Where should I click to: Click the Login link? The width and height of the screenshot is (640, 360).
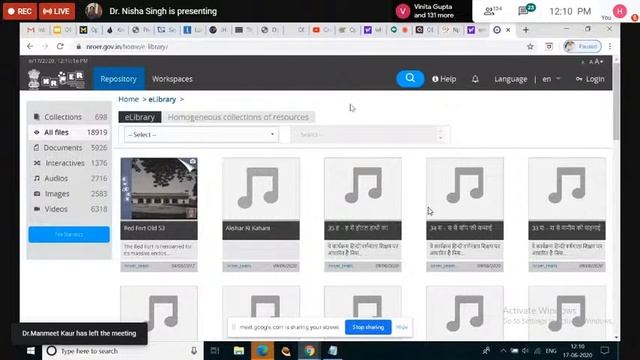(590, 79)
